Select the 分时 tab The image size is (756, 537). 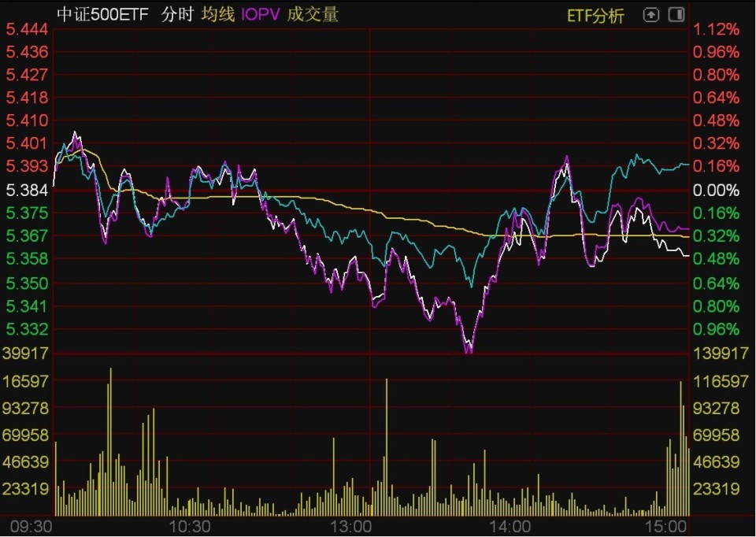tap(177, 14)
